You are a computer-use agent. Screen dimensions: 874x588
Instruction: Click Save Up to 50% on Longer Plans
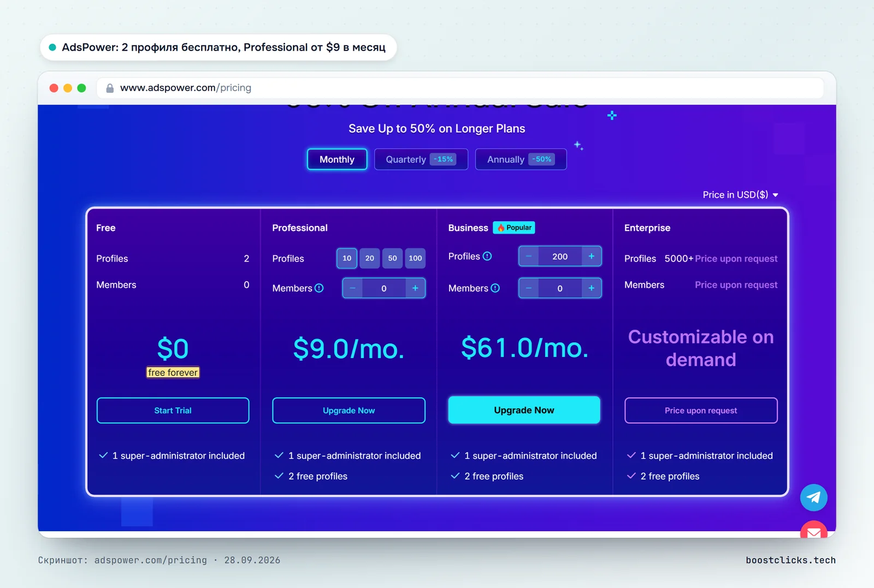(x=437, y=128)
